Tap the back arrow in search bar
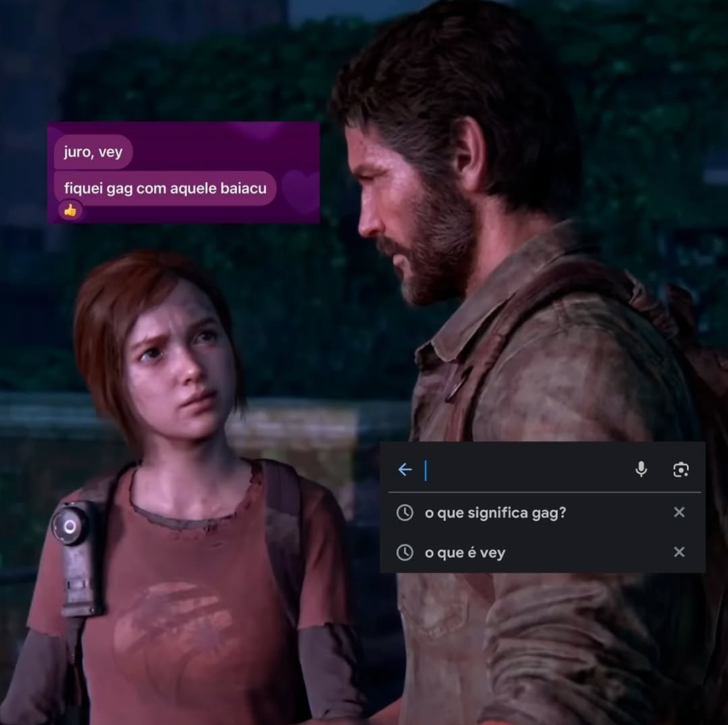The image size is (728, 725). pyautogui.click(x=405, y=470)
